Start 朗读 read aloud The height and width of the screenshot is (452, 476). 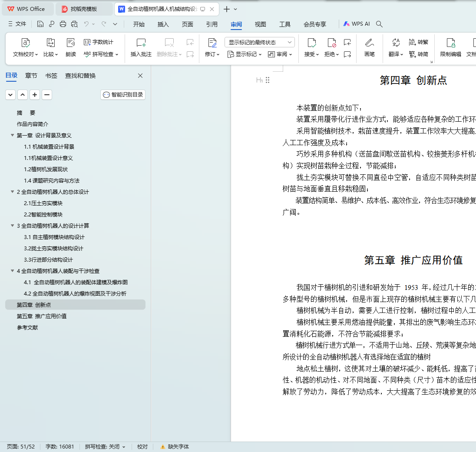(71, 47)
